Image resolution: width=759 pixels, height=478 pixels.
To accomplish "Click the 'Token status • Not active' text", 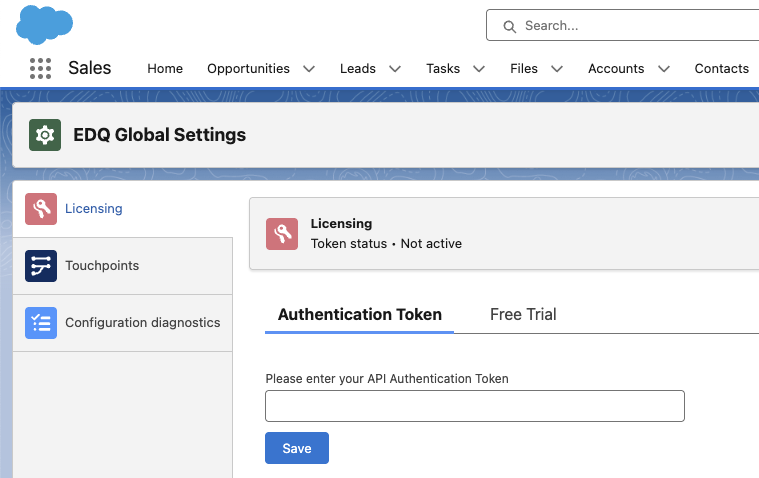I will click(386, 244).
